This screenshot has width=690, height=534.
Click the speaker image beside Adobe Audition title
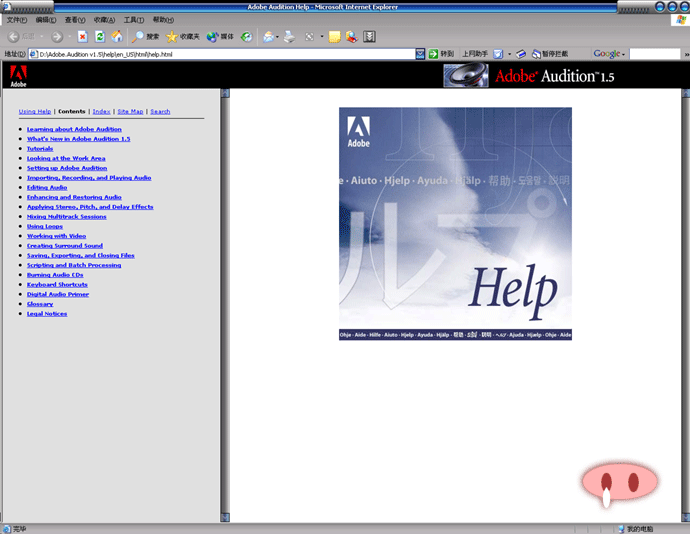[x=466, y=75]
